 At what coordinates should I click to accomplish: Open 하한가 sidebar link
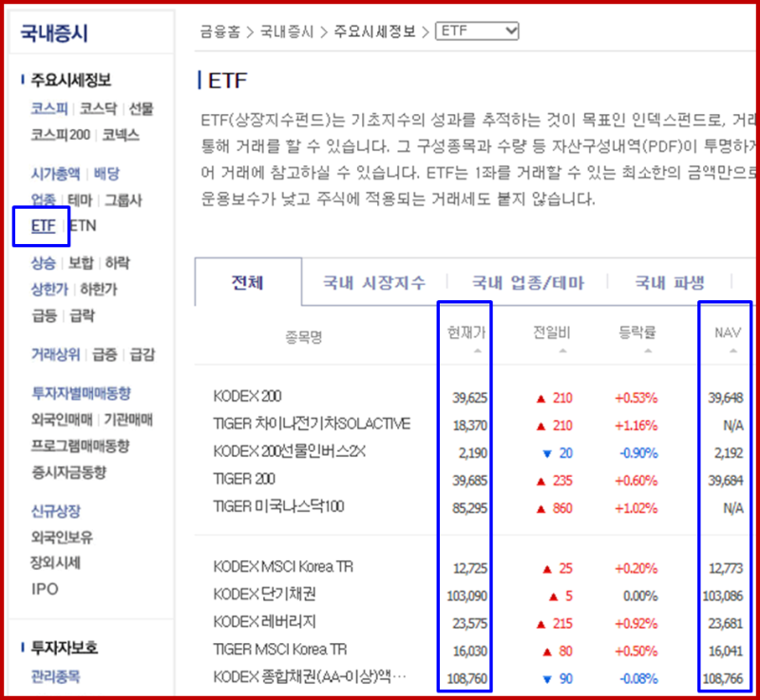(x=99, y=289)
